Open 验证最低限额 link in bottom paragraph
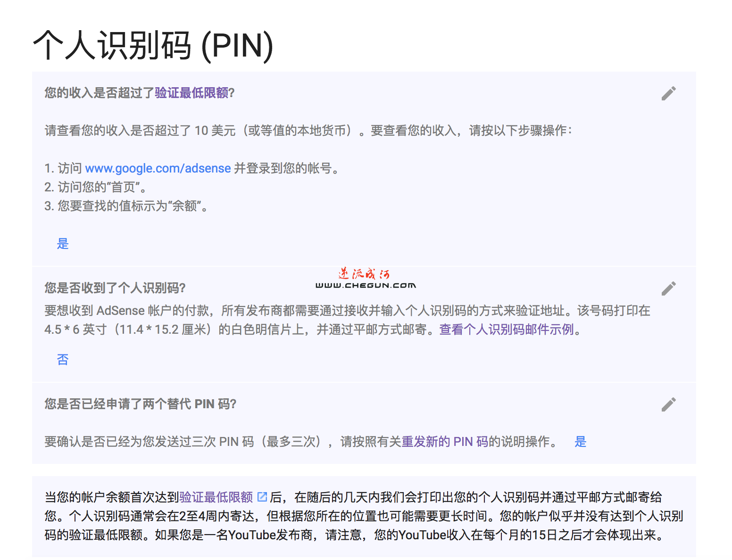The width and height of the screenshot is (732, 560). [x=216, y=497]
